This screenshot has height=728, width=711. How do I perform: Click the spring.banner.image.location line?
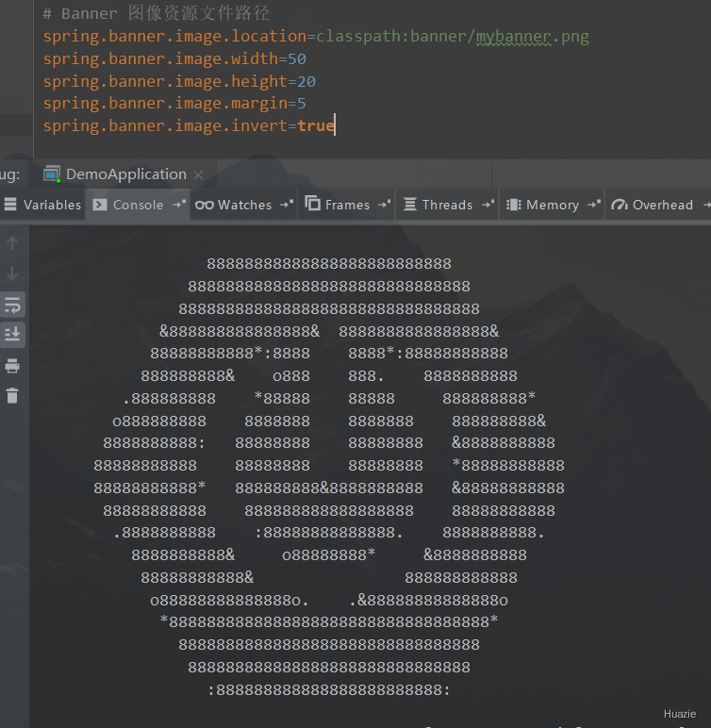[316, 36]
